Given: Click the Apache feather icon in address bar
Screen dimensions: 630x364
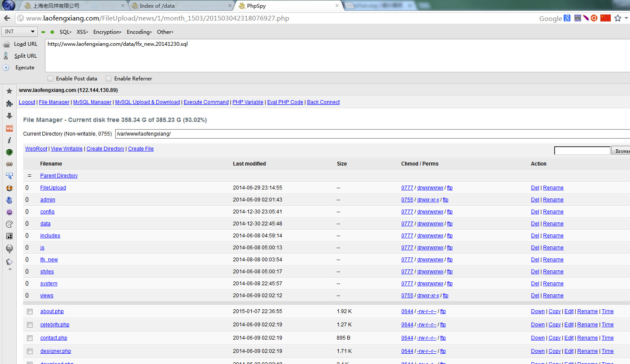Looking at the screenshot, I should [x=586, y=18].
